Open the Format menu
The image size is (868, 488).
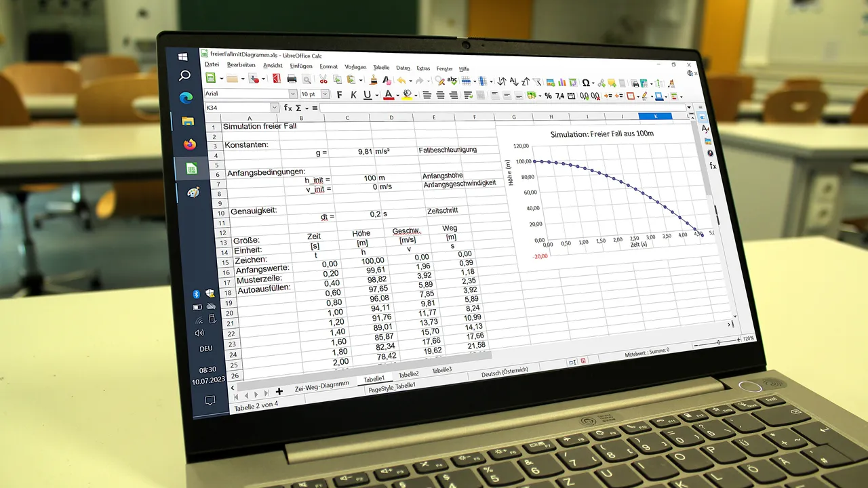329,66
